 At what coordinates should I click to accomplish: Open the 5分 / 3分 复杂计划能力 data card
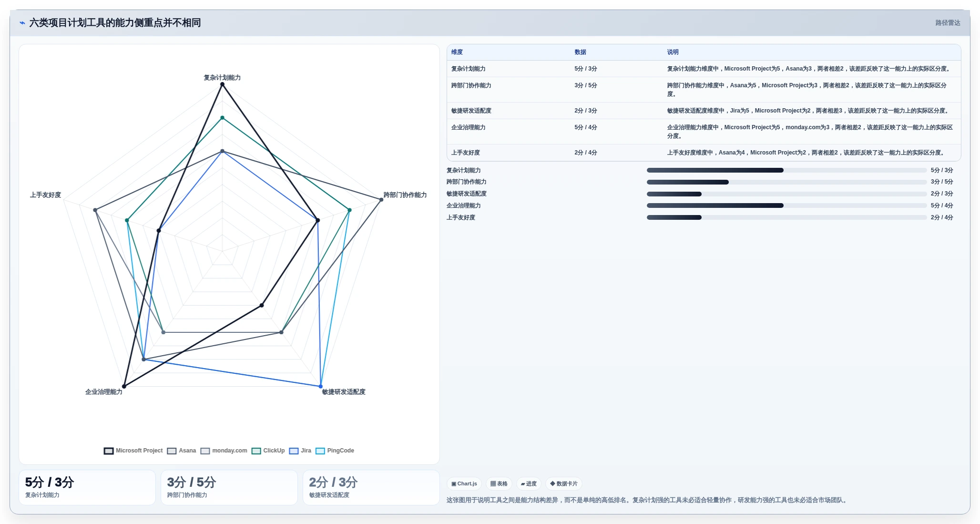coord(87,487)
